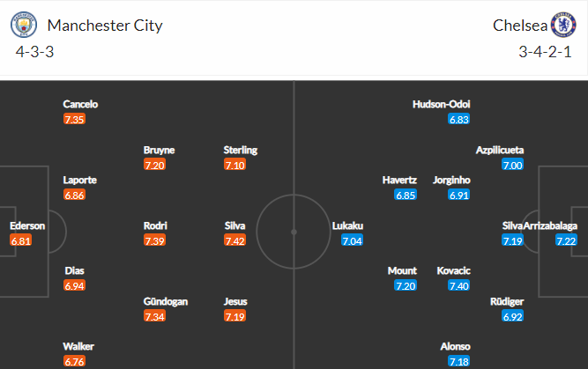
Task: Select Arrizabalaga's 7.22 rating badge
Action: pyautogui.click(x=566, y=240)
